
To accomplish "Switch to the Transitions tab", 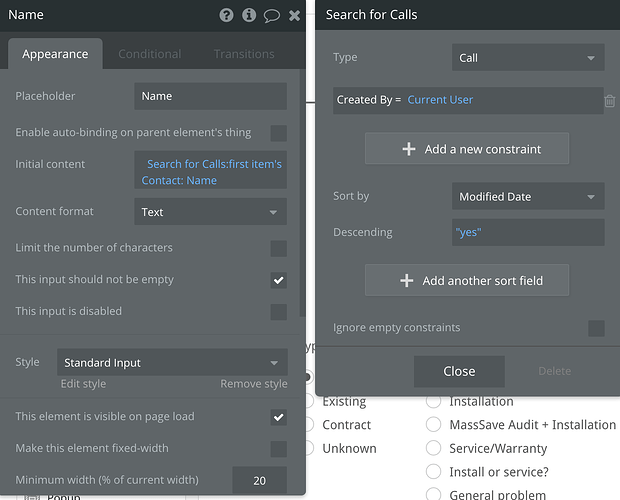I will click(x=244, y=54).
